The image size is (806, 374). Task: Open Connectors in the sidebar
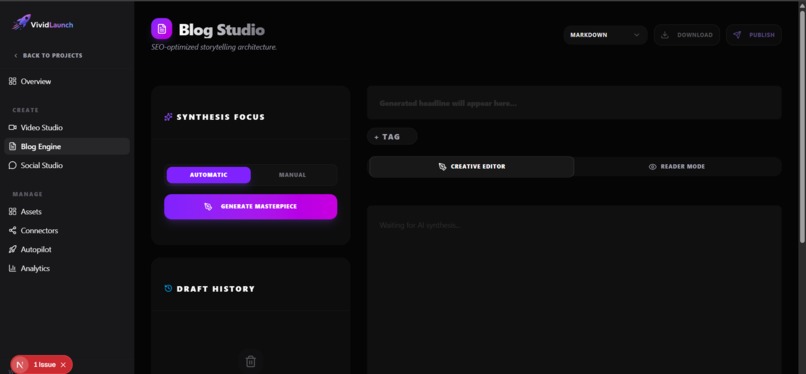pos(67,231)
